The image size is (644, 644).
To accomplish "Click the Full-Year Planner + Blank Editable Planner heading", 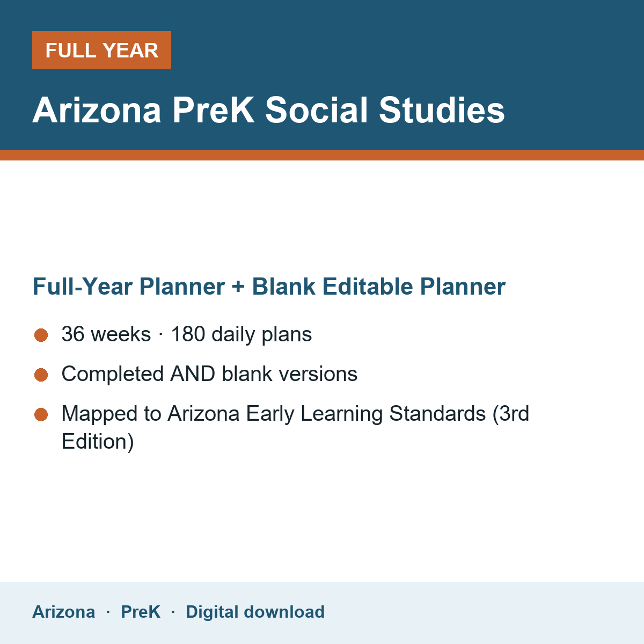I will pyautogui.click(x=269, y=287).
